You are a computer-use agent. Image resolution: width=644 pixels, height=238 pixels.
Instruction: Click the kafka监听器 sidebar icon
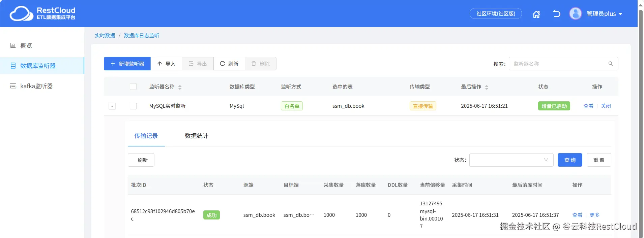tap(13, 86)
